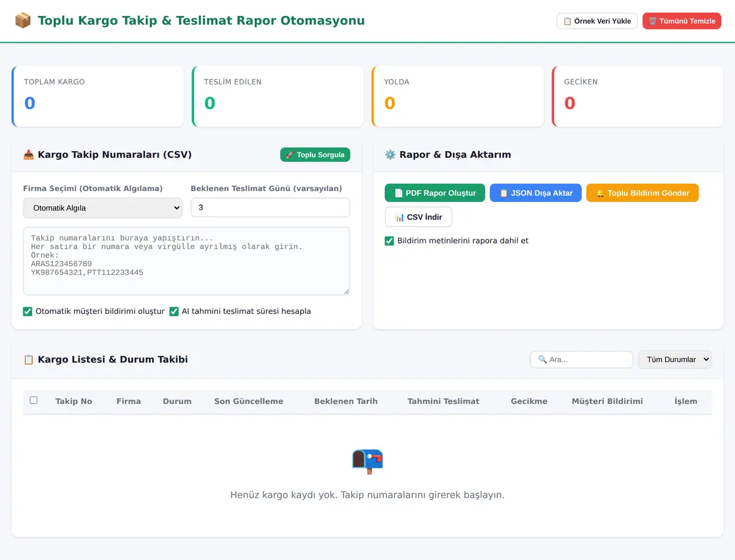Screen dimensions: 735x560
Task: Check the select-all checkbox in table header
Action: click(x=34, y=400)
